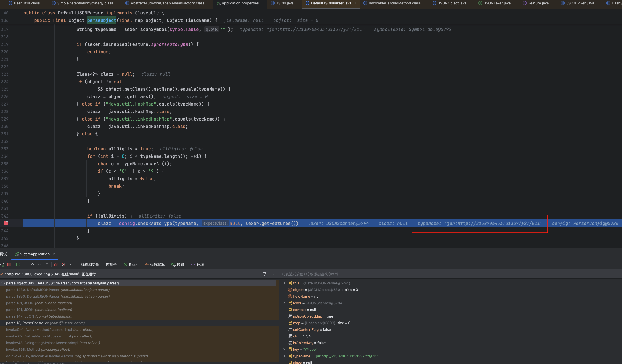Select stack frame doInvoke:205, InvocableHandlerMethod

(139, 356)
